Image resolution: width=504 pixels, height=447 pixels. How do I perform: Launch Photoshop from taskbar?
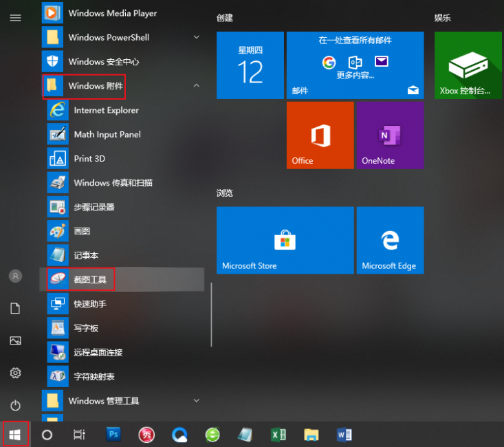pyautogui.click(x=113, y=435)
